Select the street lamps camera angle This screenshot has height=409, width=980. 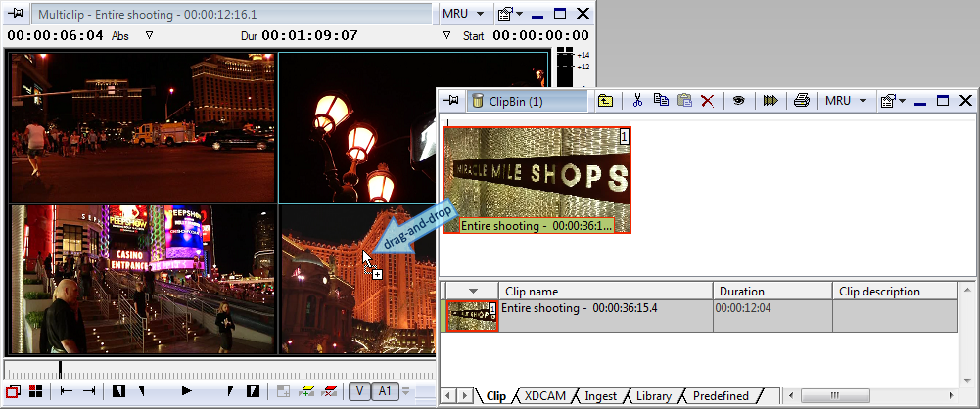click(356, 127)
